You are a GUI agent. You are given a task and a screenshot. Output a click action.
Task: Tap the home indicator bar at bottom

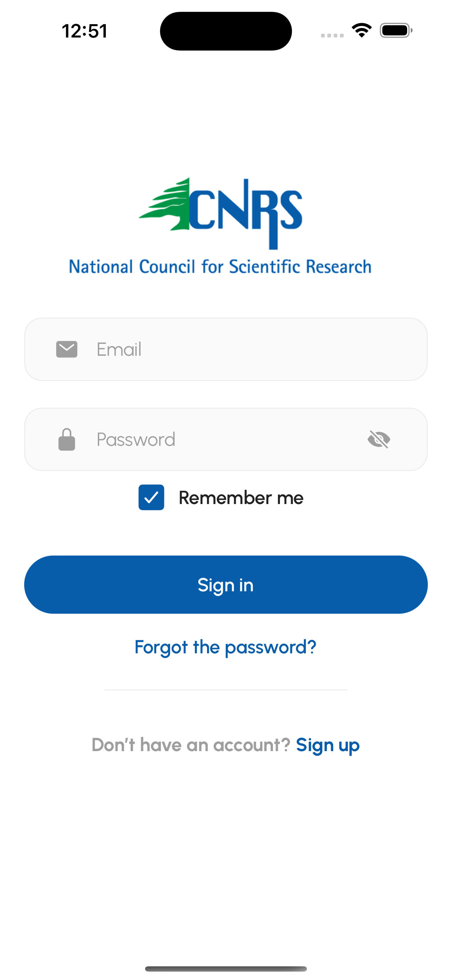pos(226,968)
